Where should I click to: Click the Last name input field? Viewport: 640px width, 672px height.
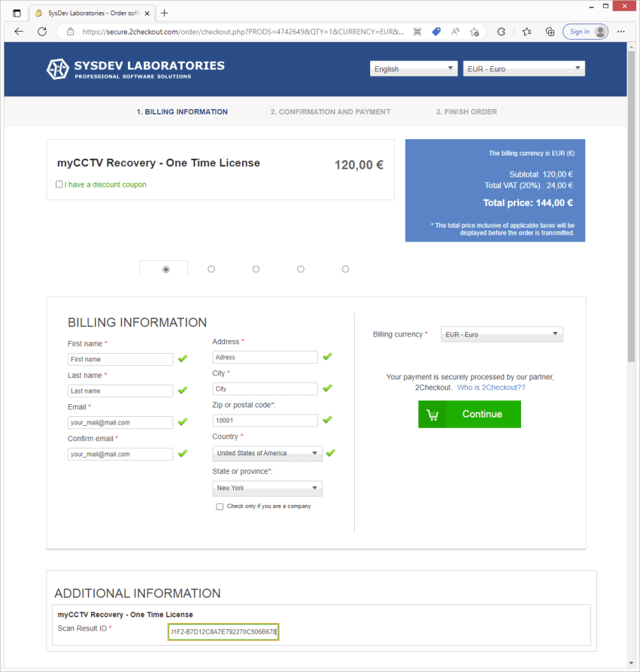pyautogui.click(x=120, y=391)
